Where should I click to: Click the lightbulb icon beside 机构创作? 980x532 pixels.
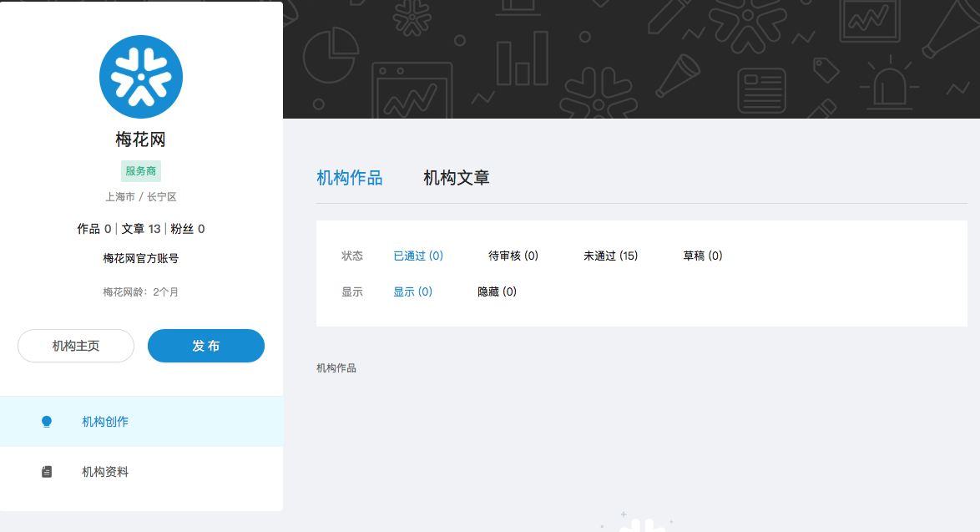click(47, 422)
